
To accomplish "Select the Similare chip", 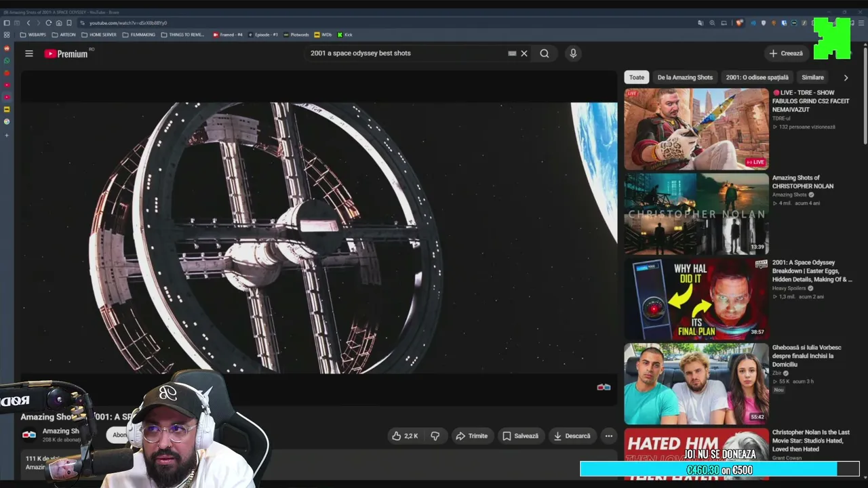I will (x=812, y=77).
